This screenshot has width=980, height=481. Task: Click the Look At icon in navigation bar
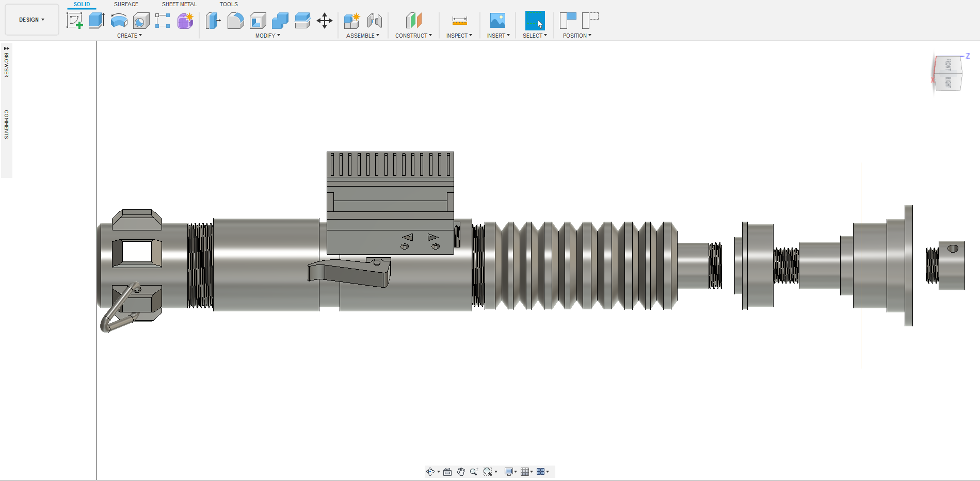[447, 472]
